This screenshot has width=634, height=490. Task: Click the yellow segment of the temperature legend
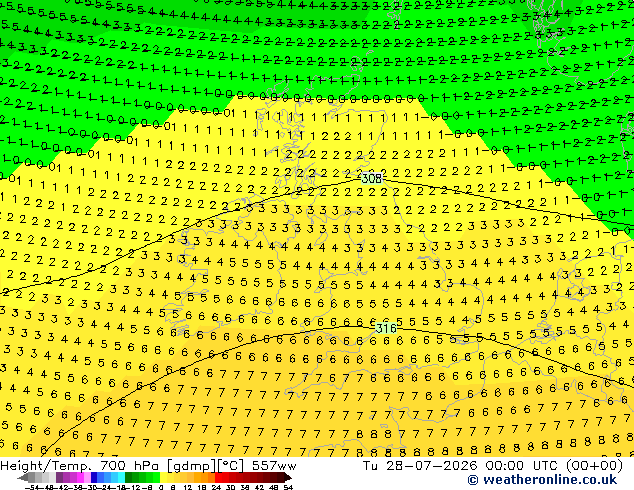pos(163,478)
